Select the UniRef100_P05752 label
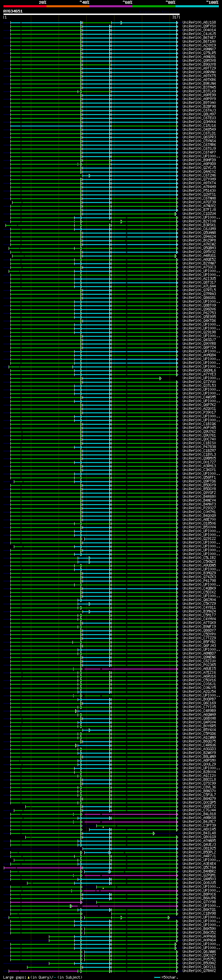Viewport: 222px width, 980px height. pyautogui.click(x=199, y=959)
